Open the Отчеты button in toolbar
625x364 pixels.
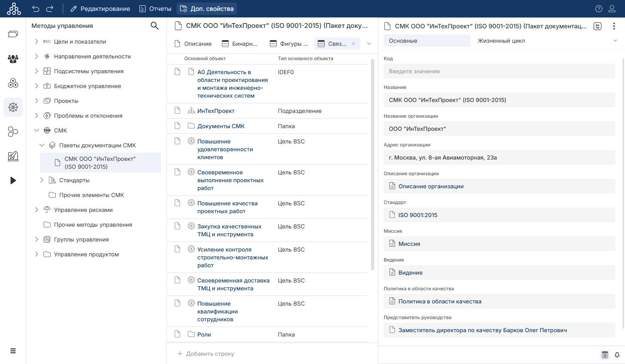(x=155, y=9)
